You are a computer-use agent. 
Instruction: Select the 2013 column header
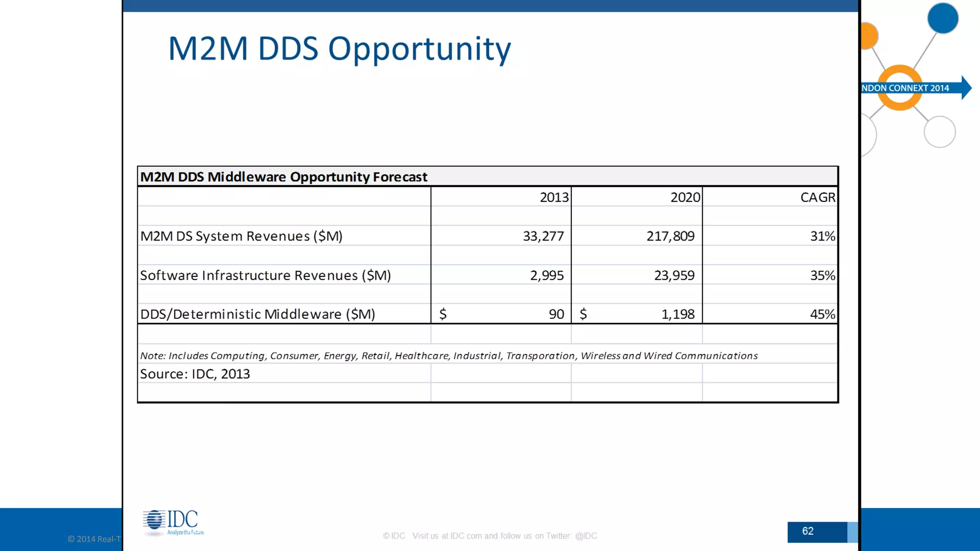[x=554, y=197]
